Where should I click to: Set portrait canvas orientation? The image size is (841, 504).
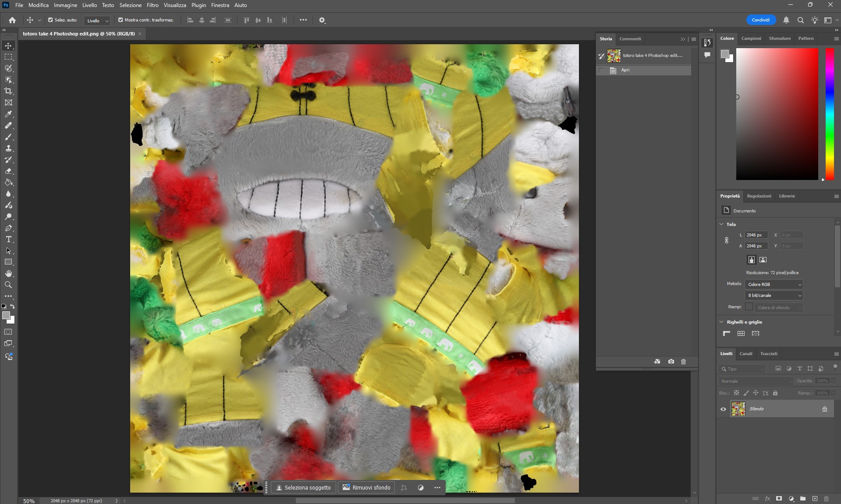pyautogui.click(x=751, y=260)
